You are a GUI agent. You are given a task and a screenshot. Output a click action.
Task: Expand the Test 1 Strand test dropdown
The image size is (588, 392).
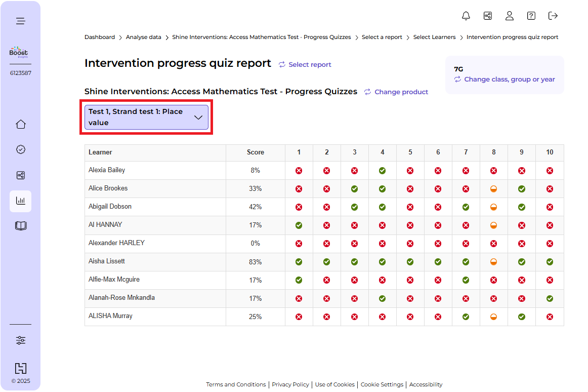146,117
